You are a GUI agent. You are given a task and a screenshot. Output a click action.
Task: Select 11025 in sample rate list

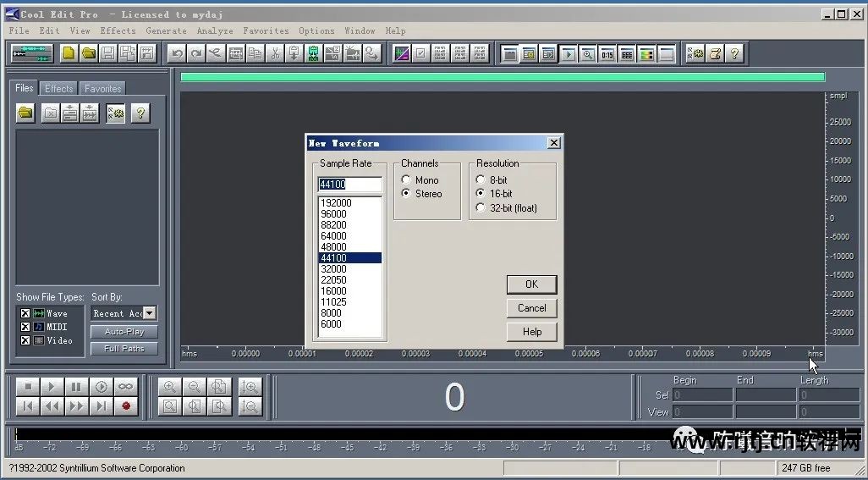(350, 301)
